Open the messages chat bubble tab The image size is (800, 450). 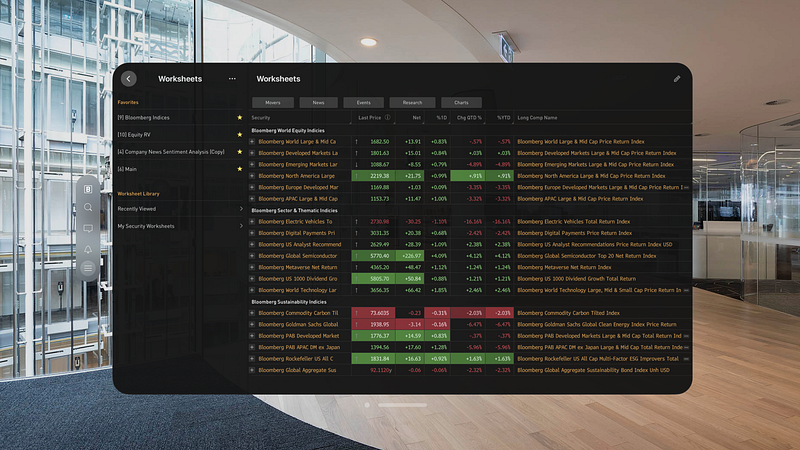pyautogui.click(x=88, y=228)
